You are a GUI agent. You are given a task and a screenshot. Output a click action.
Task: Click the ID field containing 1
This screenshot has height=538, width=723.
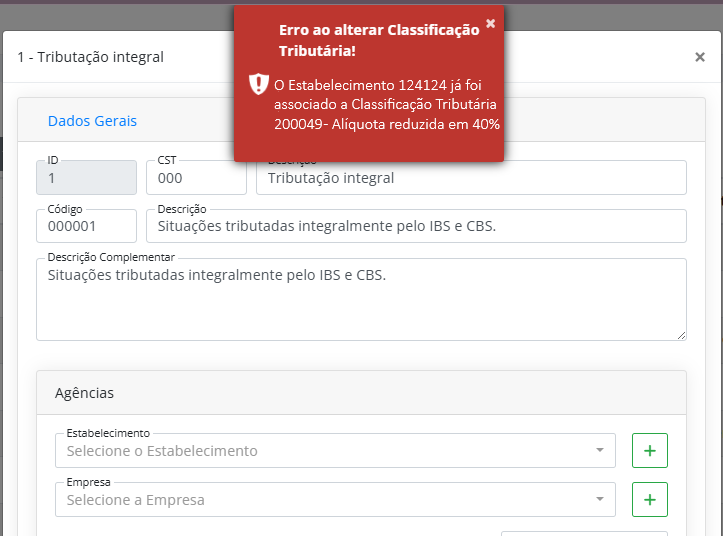(x=87, y=177)
